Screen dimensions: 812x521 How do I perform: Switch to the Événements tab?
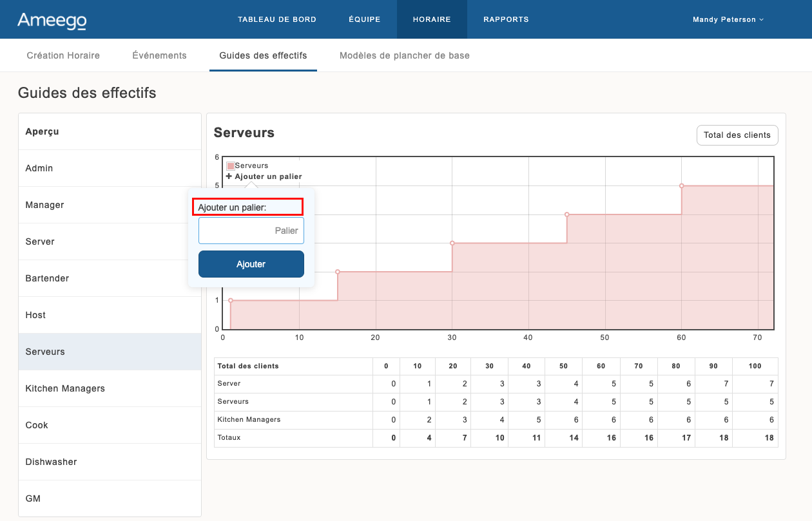(x=159, y=55)
